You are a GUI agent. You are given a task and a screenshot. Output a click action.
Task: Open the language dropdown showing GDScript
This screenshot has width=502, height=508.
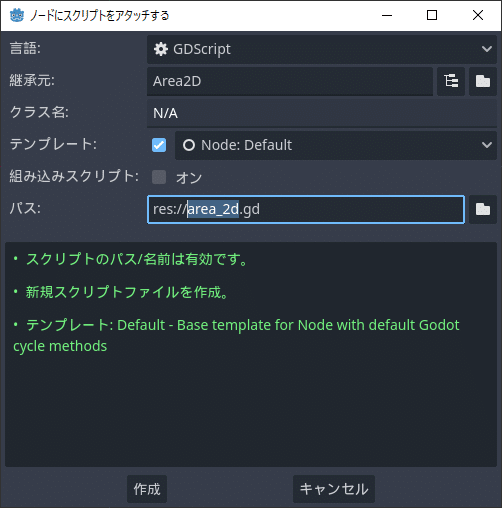coord(322,49)
